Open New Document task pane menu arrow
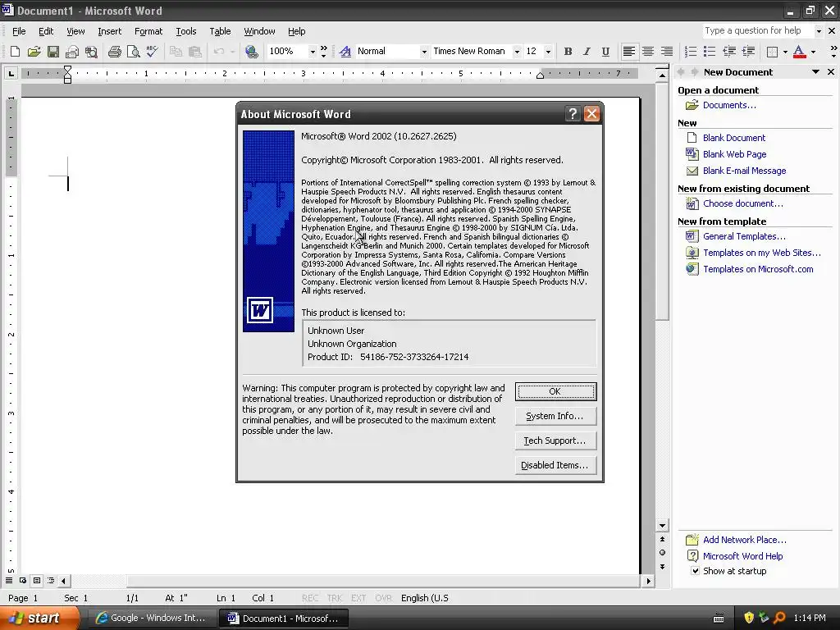The image size is (840, 630). (x=815, y=72)
